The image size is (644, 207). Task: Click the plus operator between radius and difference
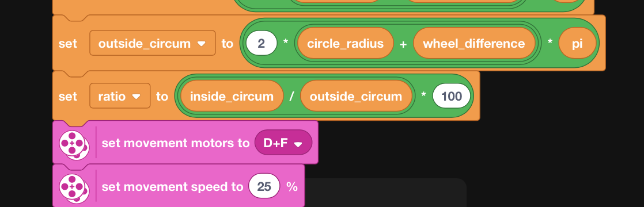[403, 44]
